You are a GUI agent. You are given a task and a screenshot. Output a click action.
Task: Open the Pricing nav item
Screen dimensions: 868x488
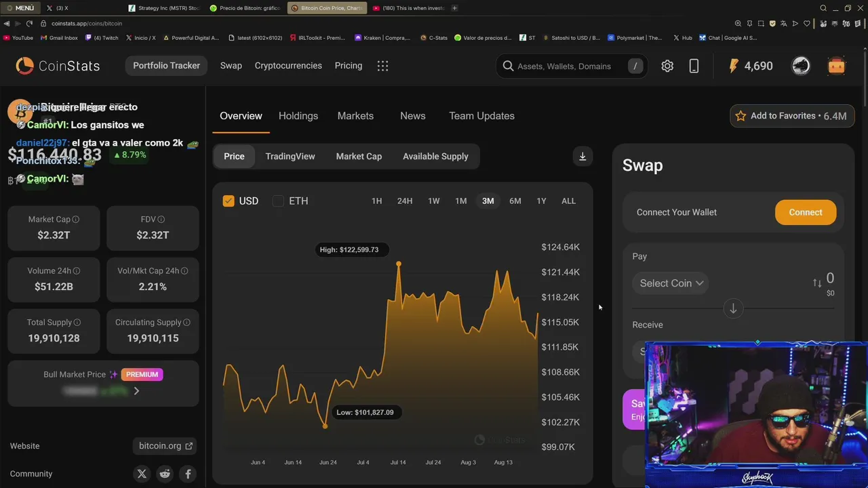[x=349, y=66]
